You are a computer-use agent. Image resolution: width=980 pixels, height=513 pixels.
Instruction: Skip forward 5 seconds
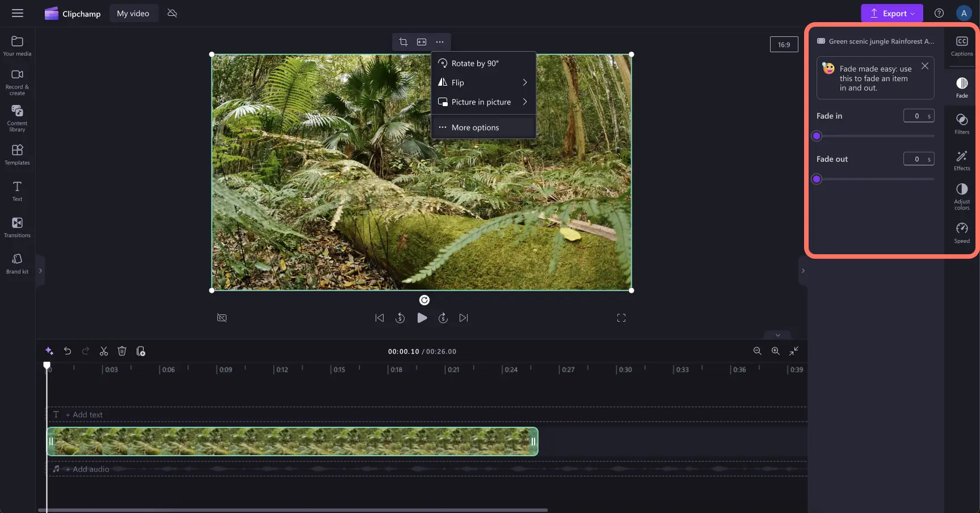[x=443, y=318]
